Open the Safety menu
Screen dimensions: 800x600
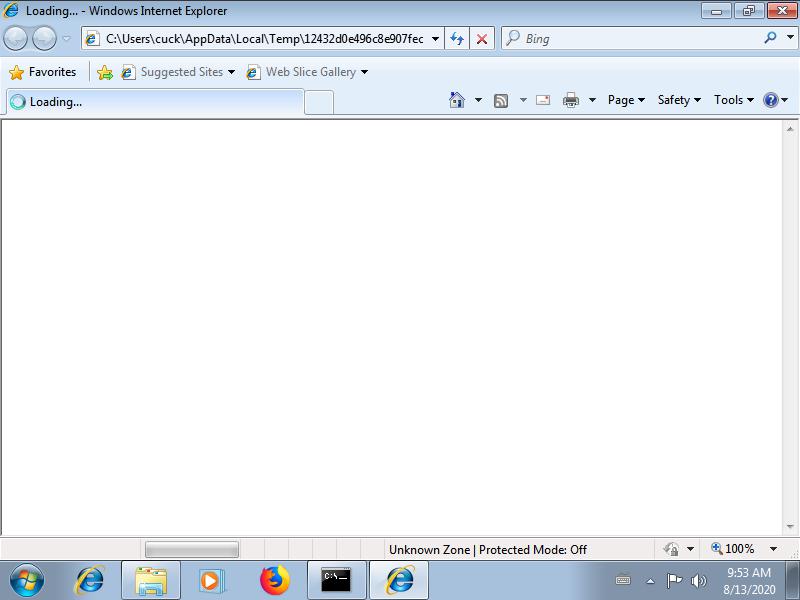(x=679, y=100)
